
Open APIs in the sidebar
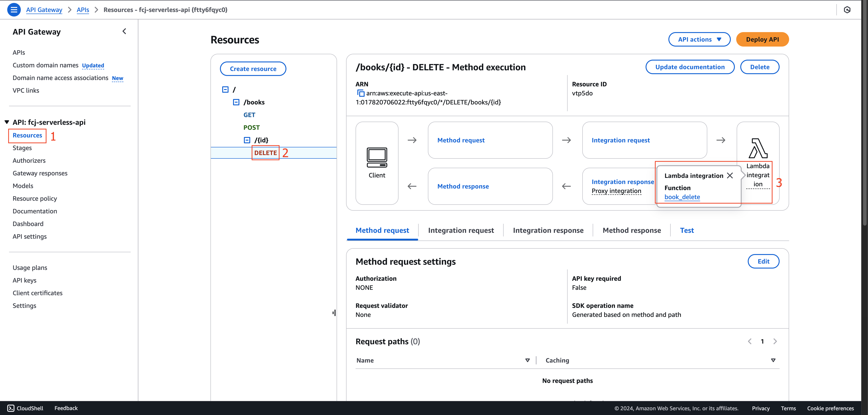(x=19, y=52)
